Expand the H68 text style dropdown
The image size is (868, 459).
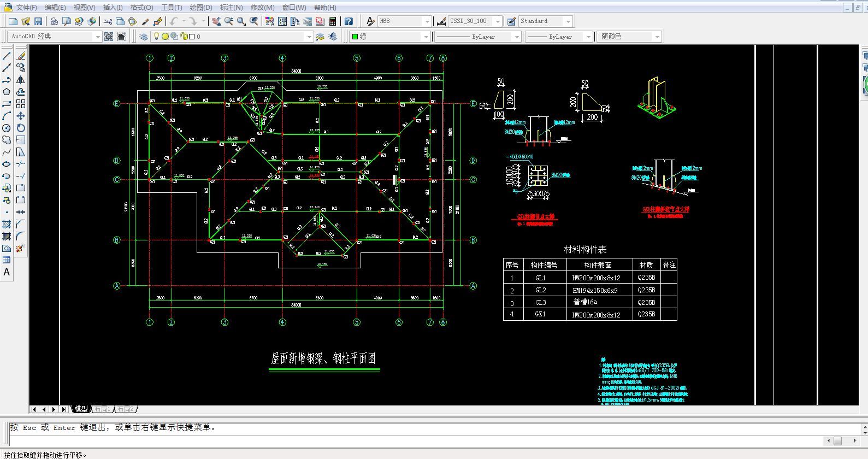pos(427,21)
